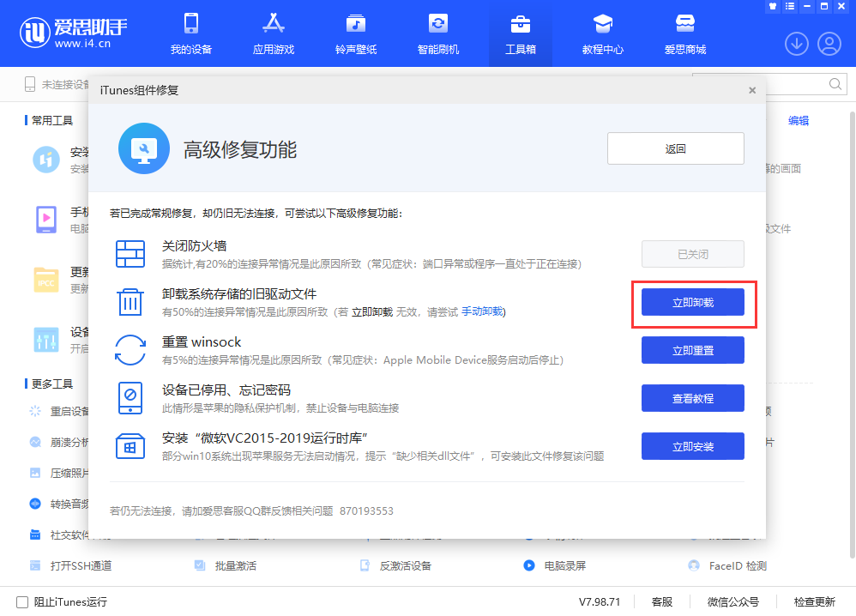Click the device disabled phone icon
Image resolution: width=856 pixels, height=616 pixels.
tap(130, 398)
